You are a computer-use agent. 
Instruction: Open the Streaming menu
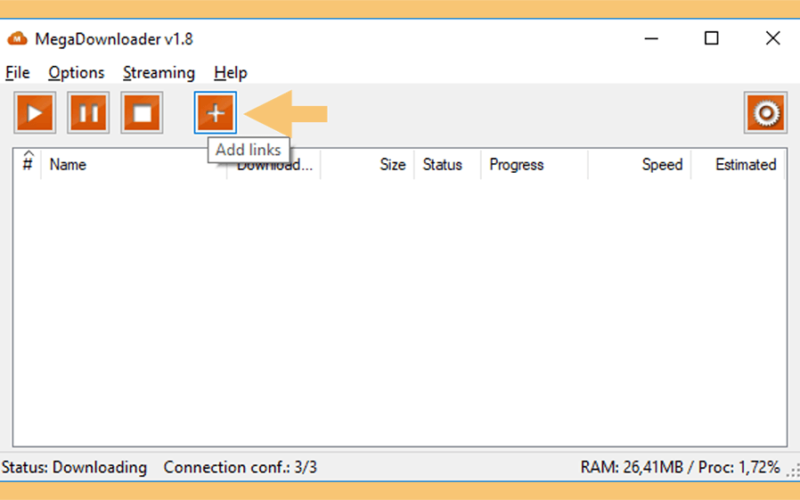click(159, 72)
